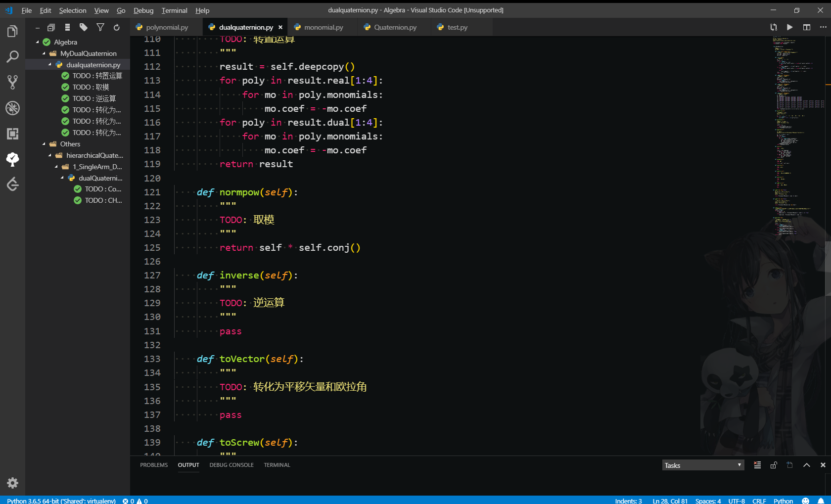Maximize the bottom panel with chevron up
831x504 pixels.
[x=806, y=465]
